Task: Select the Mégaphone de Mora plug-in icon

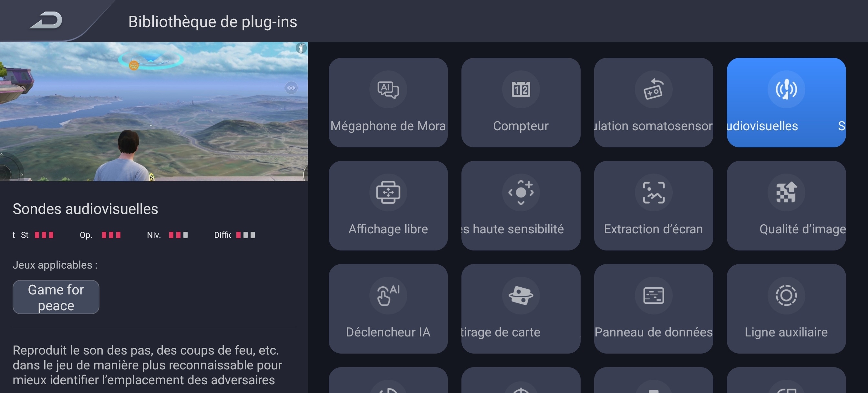Action: pos(388,90)
